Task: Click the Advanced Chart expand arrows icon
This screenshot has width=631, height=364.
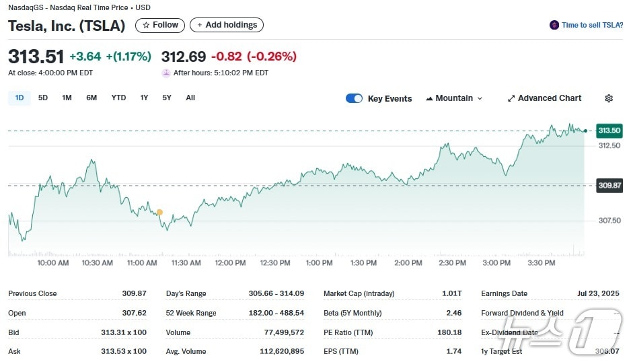Action: [511, 98]
